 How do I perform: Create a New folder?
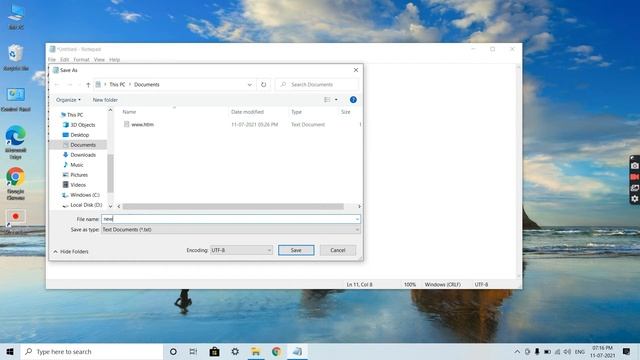105,100
